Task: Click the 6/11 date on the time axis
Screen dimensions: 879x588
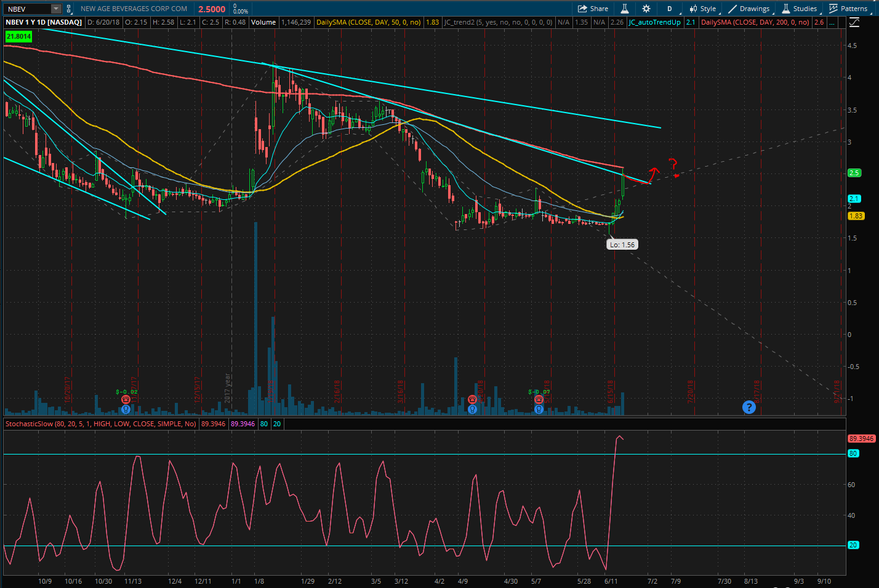Action: click(611, 581)
